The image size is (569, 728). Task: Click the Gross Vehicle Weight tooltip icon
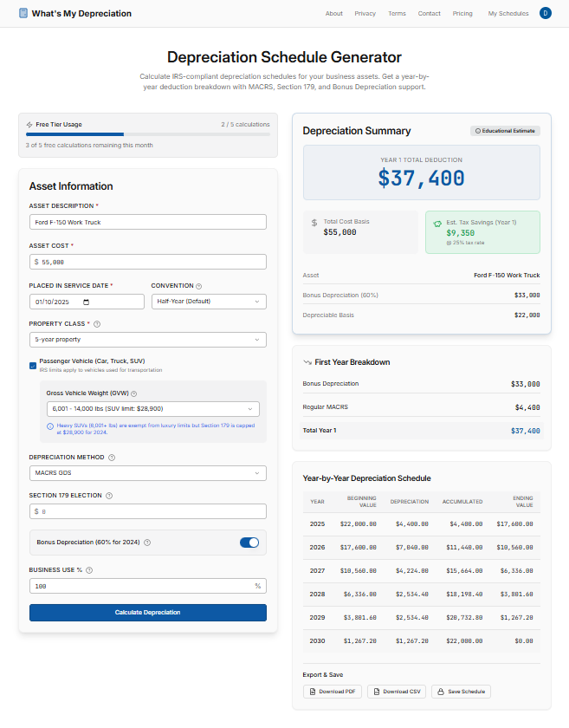(133, 393)
